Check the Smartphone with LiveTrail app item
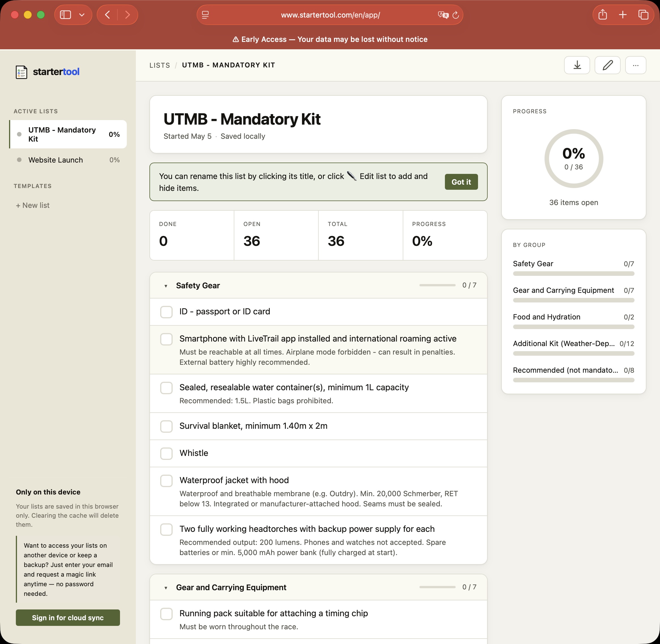Screen dimensions: 660x644 tap(166, 339)
